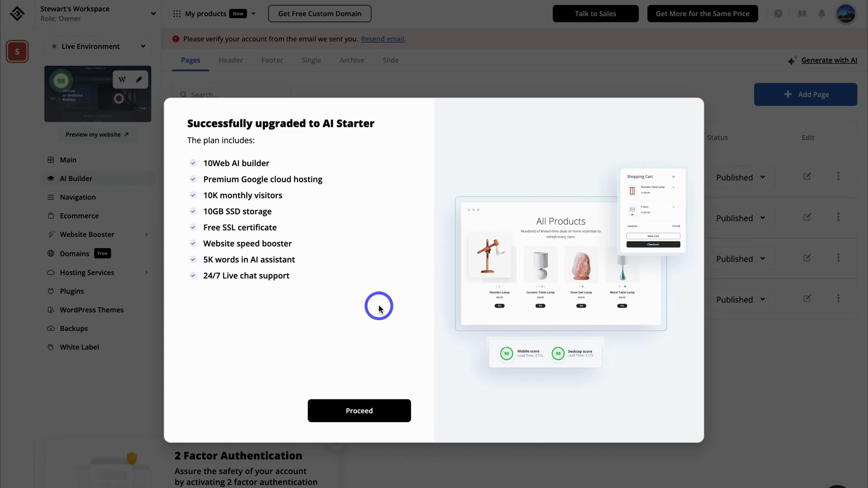Screen dimensions: 868x488
Task: Expand Stewart's Workspace dropdown
Action: coord(153,14)
